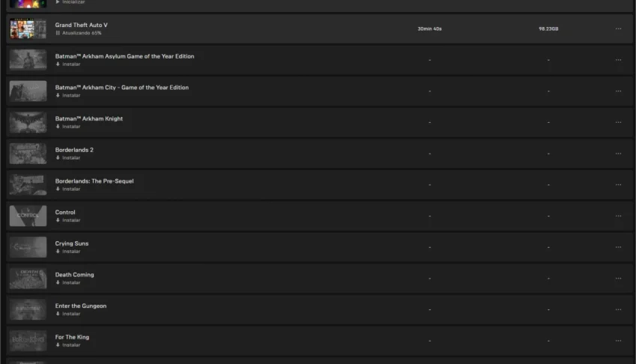Image resolution: width=636 pixels, height=364 pixels.
Task: Select the Batman Arkham Asylum title text
Action: 124,56
